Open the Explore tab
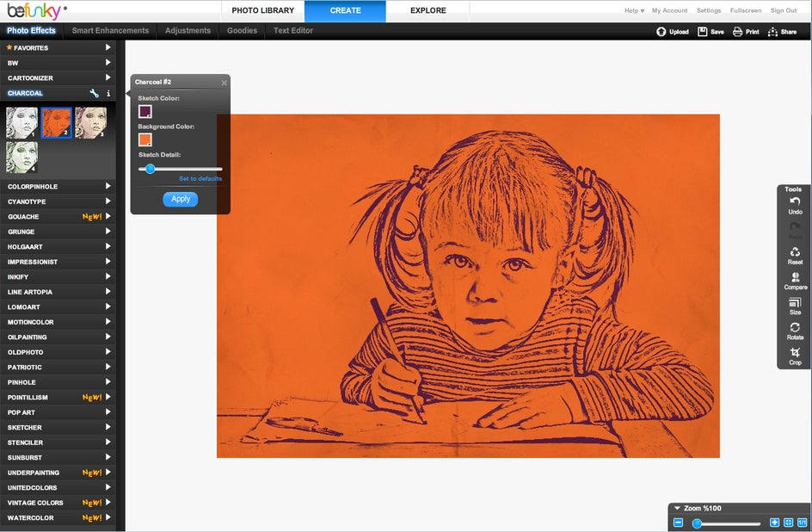The width and height of the screenshot is (812, 532). point(428,10)
